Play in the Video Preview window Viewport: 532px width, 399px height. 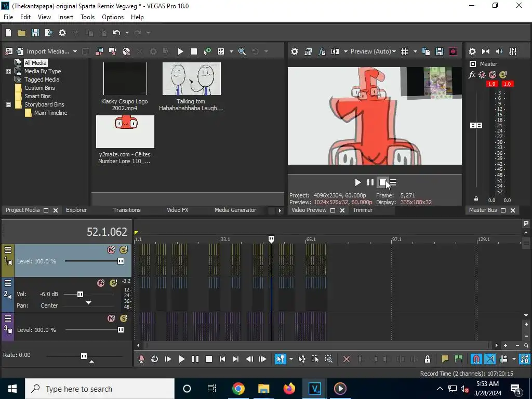point(357,182)
